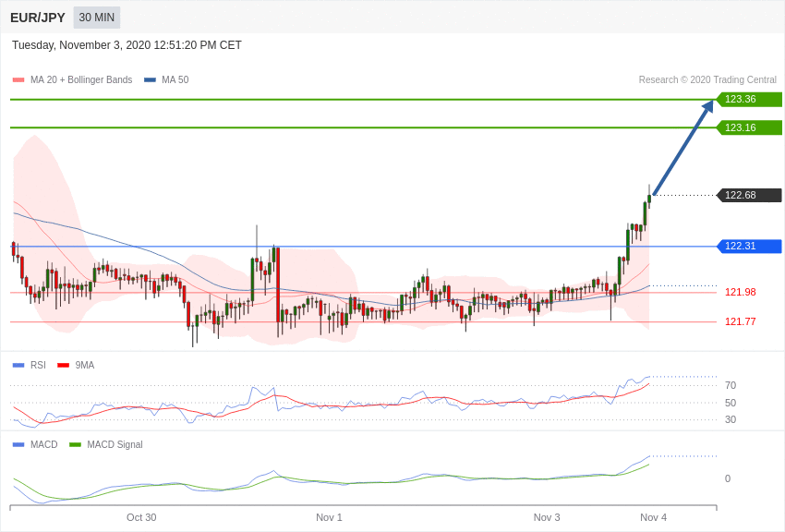Click the MACD 0 axis value
Image resolution: width=785 pixels, height=532 pixels.
[x=728, y=478]
